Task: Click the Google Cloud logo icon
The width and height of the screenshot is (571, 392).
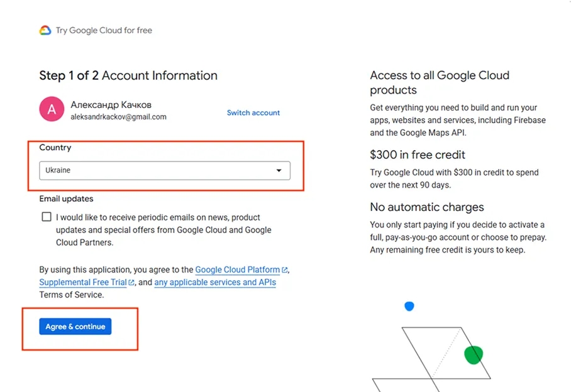Action: pos(45,30)
